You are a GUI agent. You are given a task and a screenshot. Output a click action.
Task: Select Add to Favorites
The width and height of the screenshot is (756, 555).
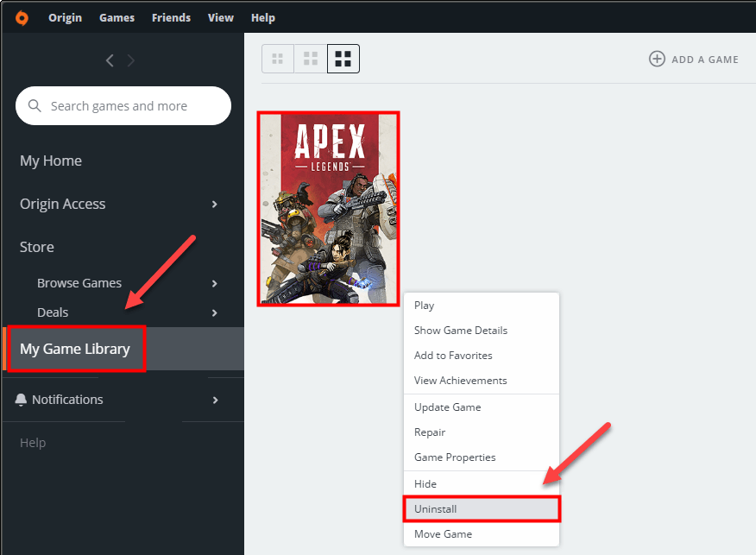(482, 356)
